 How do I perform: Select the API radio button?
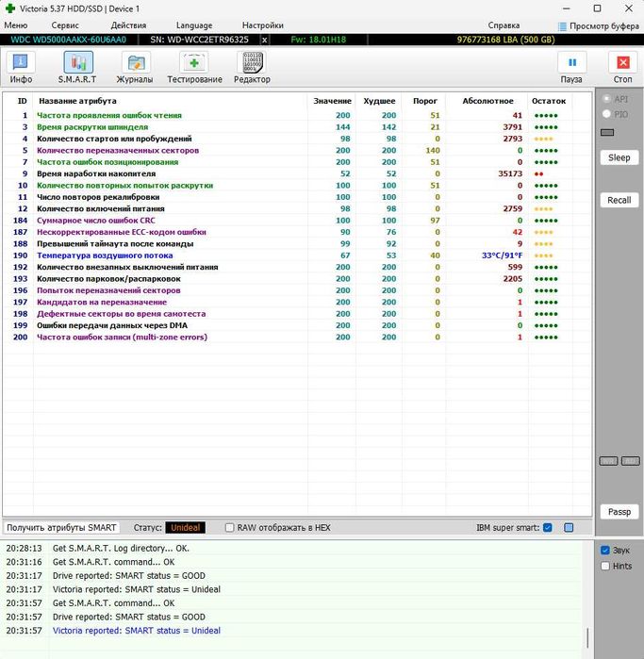click(x=606, y=99)
